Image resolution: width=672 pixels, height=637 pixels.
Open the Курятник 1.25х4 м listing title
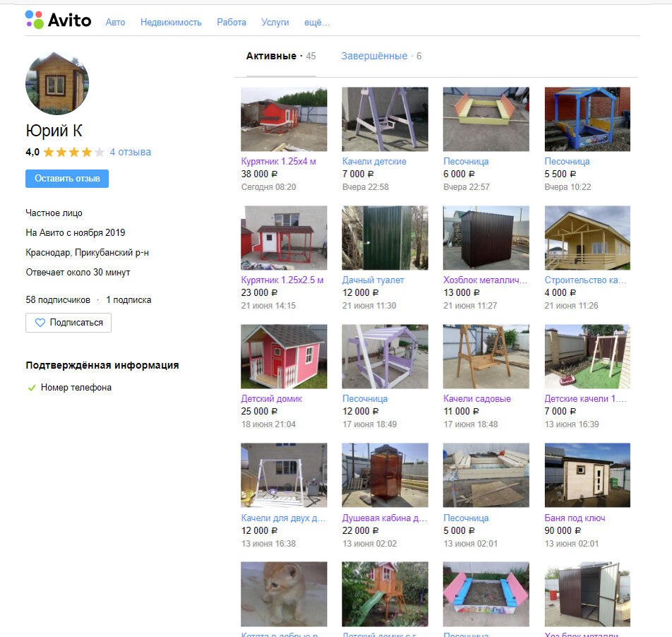point(279,162)
